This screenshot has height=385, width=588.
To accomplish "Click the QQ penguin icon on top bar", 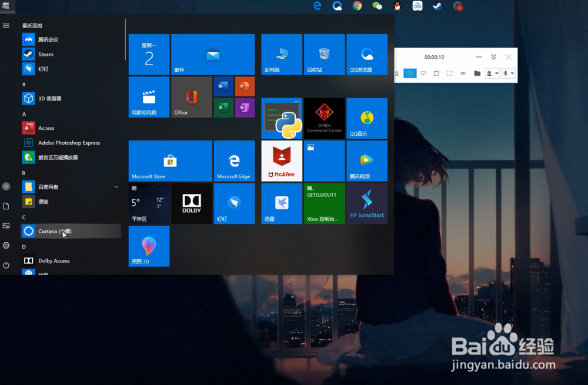I will (397, 6).
